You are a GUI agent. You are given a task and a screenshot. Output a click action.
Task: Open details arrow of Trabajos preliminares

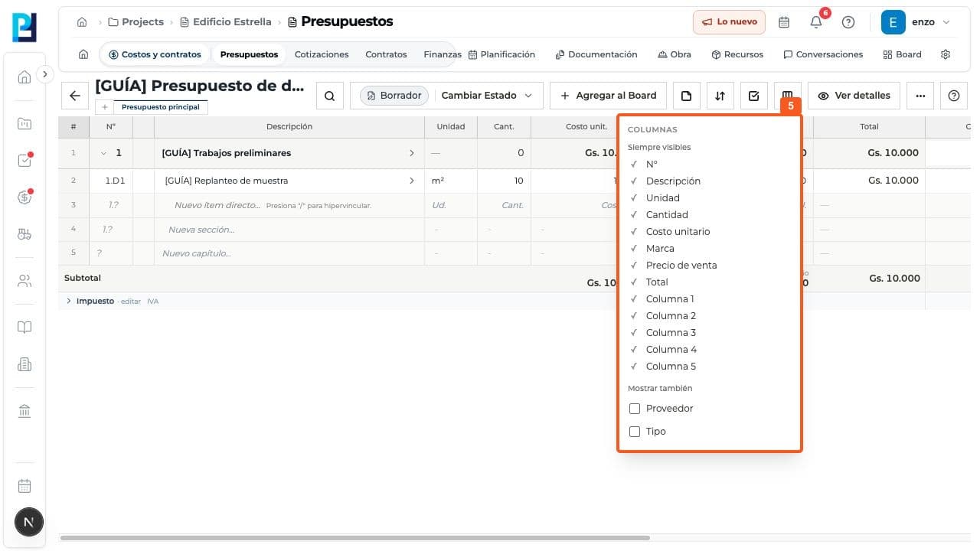[x=411, y=153]
